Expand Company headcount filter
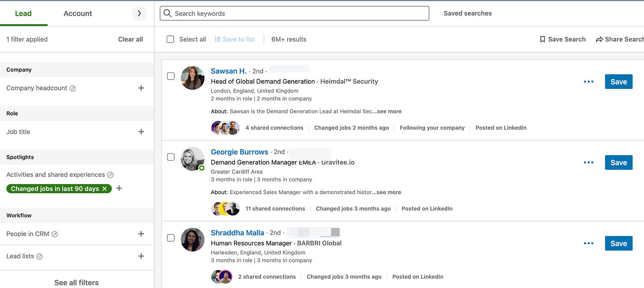The height and width of the screenshot is (288, 644). [141, 88]
